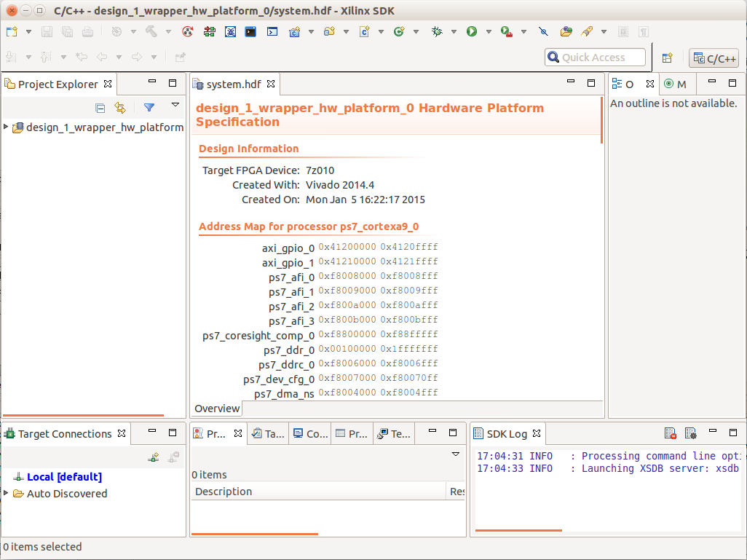Viewport: 747px width, 560px height.
Task: Open the black shell terminal icon
Action: (x=250, y=32)
